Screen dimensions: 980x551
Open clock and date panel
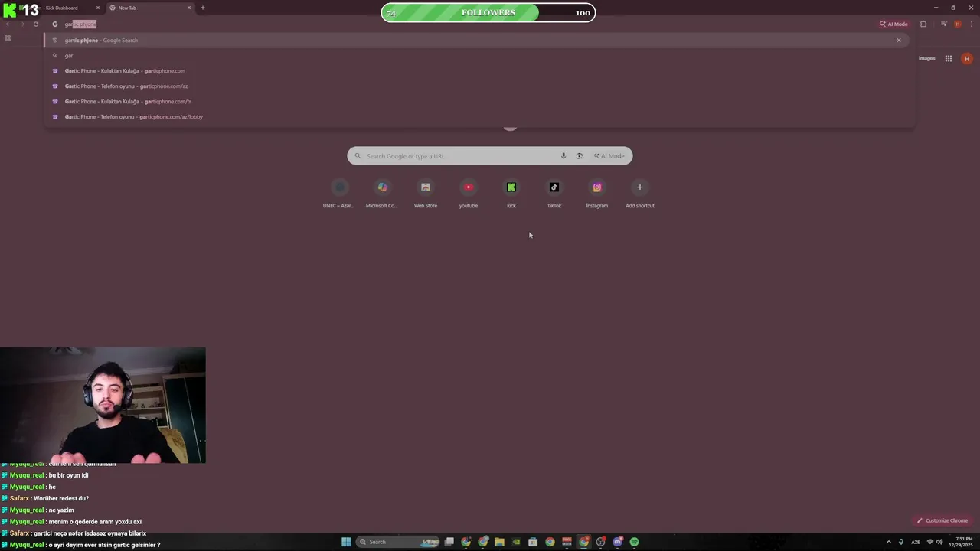pos(961,542)
